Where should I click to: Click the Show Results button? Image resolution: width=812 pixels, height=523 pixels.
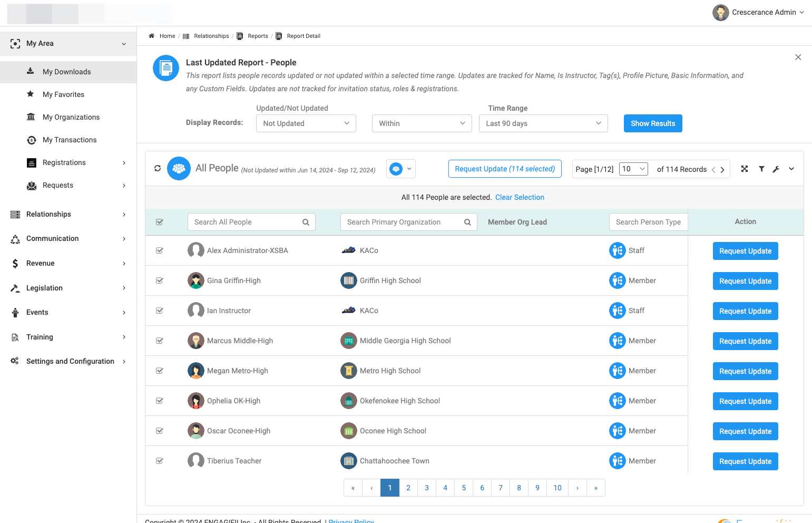click(653, 123)
